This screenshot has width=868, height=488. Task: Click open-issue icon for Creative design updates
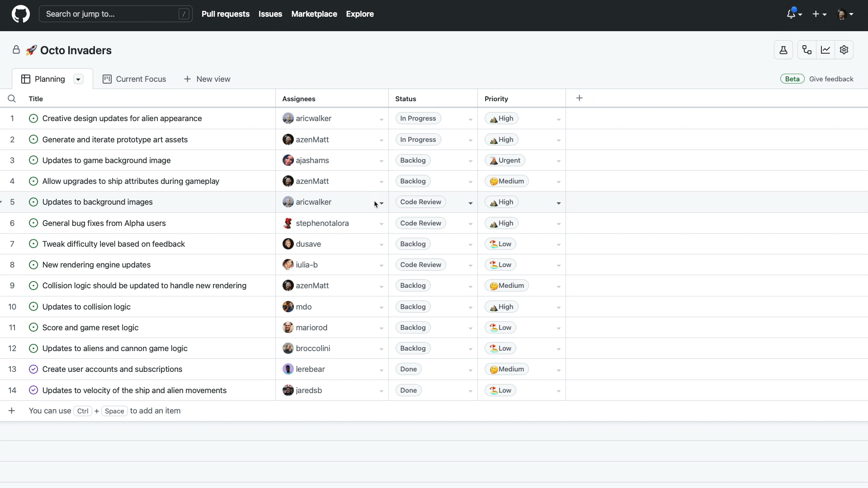pyautogui.click(x=33, y=118)
